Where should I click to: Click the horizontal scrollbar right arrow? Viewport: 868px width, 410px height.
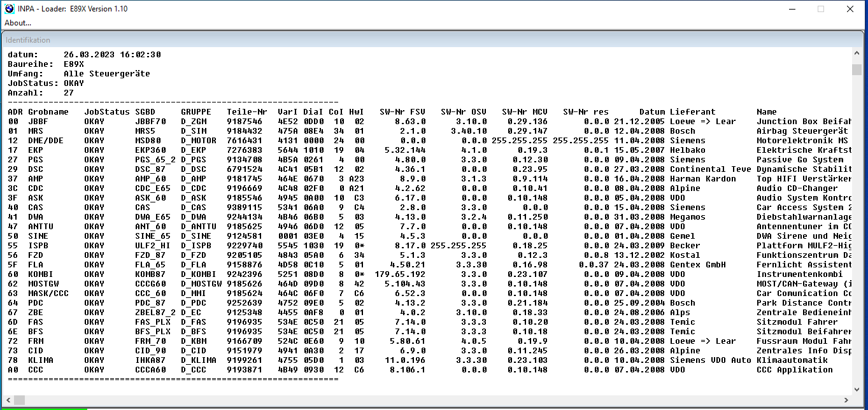tap(846, 400)
